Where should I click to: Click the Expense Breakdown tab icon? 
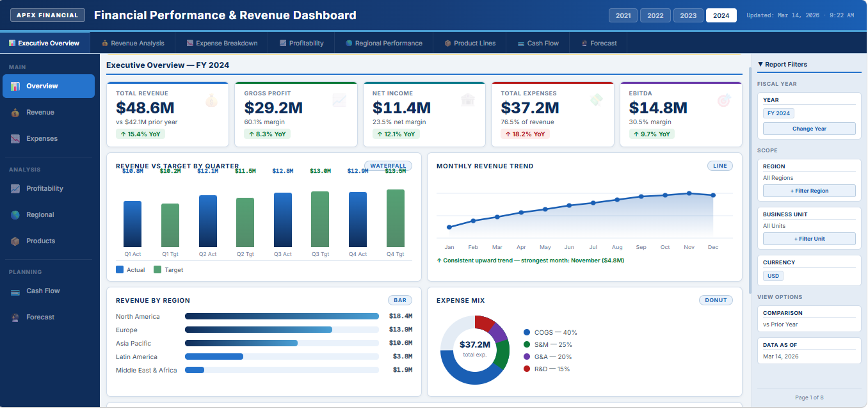click(x=190, y=44)
